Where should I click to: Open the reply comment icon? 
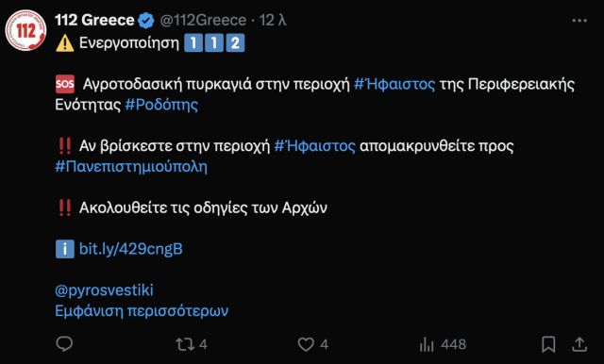[x=64, y=344]
